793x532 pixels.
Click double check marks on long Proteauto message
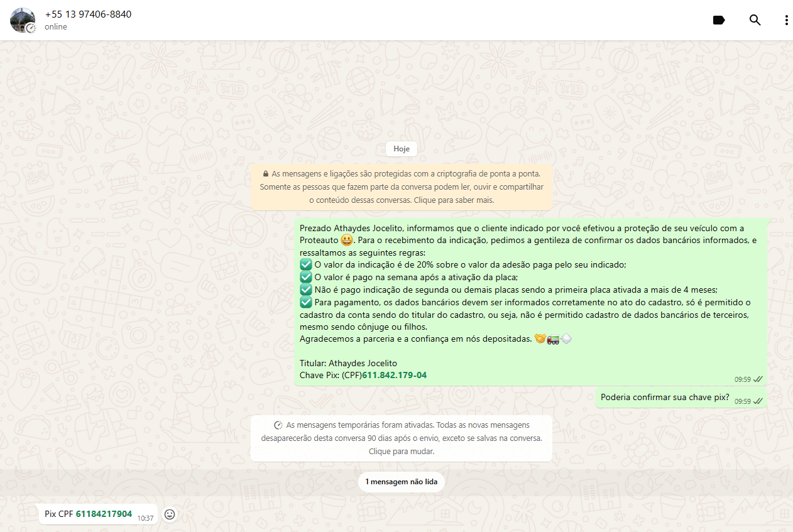click(x=758, y=379)
